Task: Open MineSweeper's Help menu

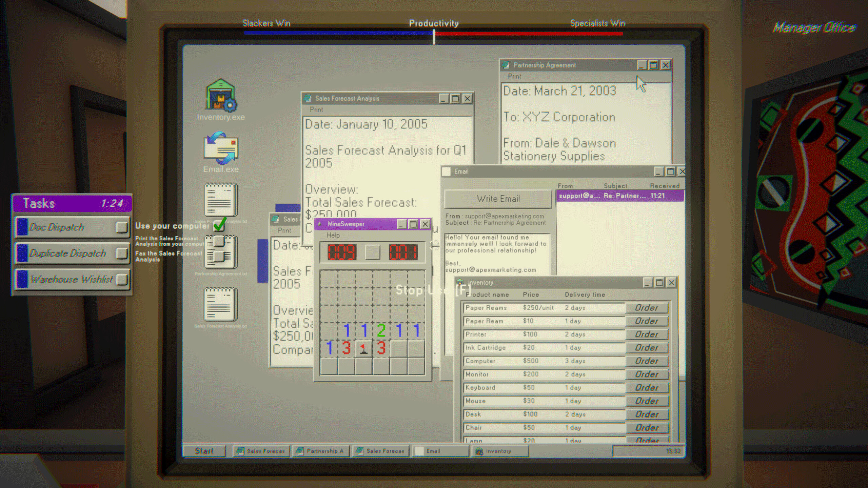Action: 333,235
